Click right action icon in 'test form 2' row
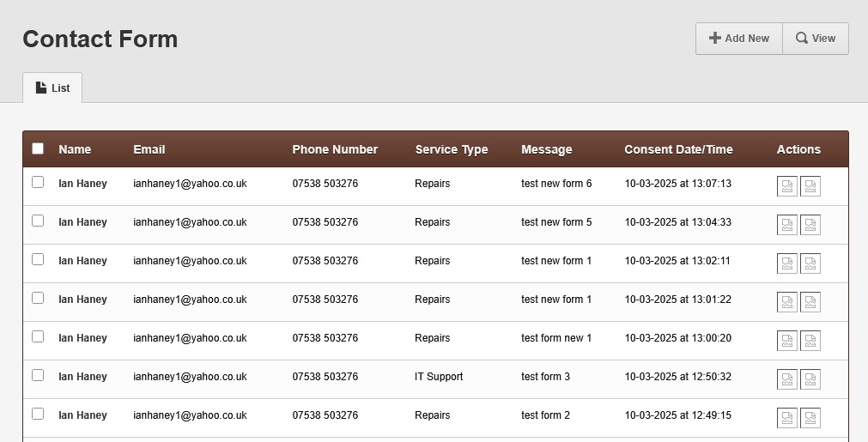 810,419
